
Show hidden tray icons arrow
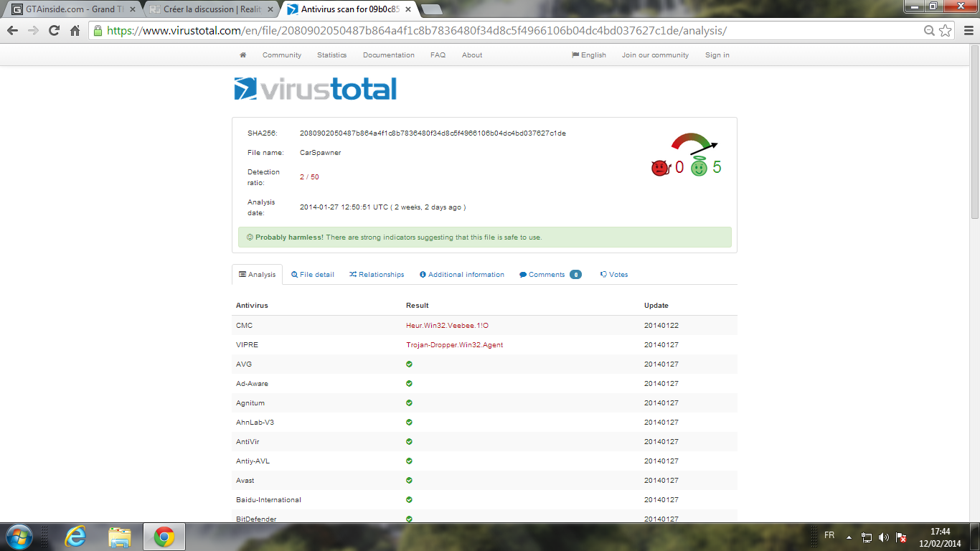click(x=849, y=537)
